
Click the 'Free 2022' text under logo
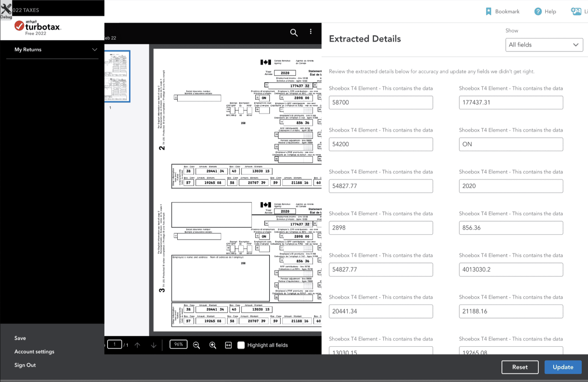tap(36, 34)
